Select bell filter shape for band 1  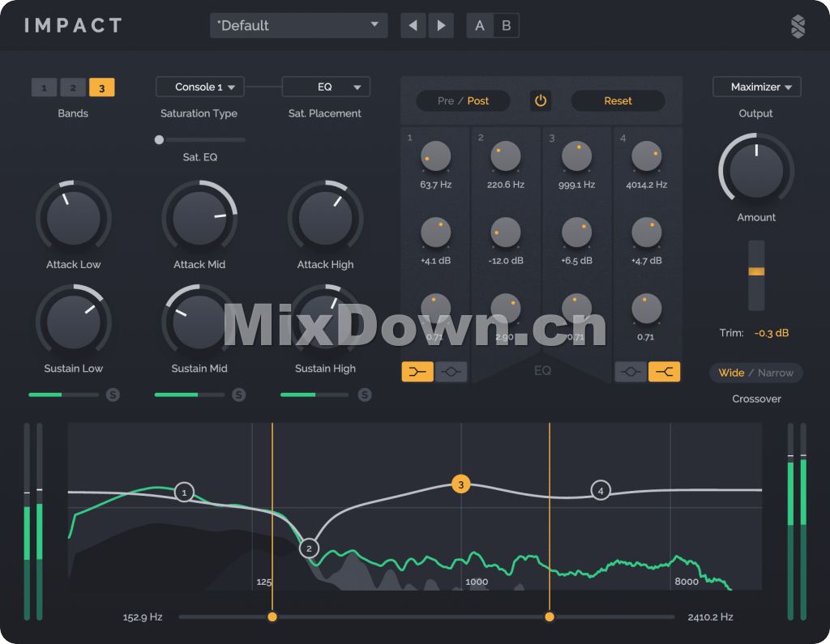click(x=451, y=372)
